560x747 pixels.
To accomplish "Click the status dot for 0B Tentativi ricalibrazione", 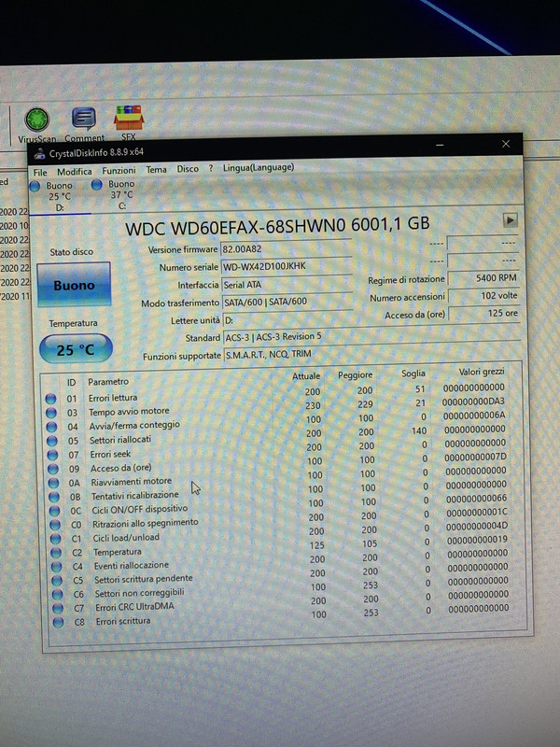I will (x=54, y=497).
